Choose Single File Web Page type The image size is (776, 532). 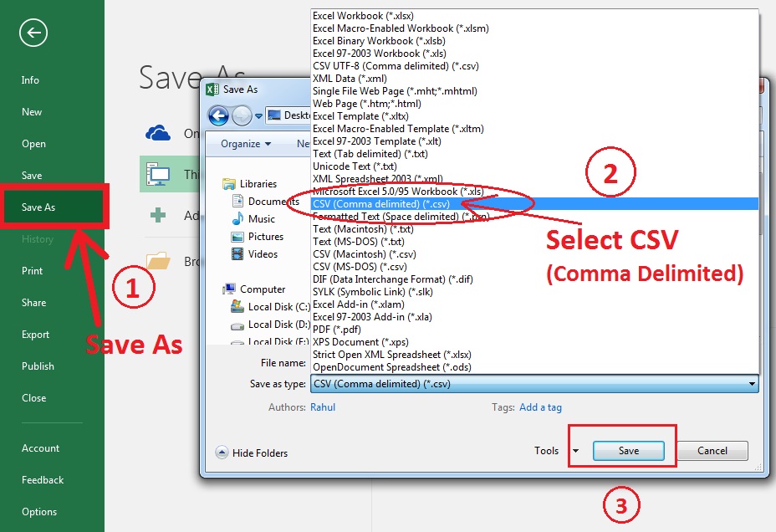point(534,91)
